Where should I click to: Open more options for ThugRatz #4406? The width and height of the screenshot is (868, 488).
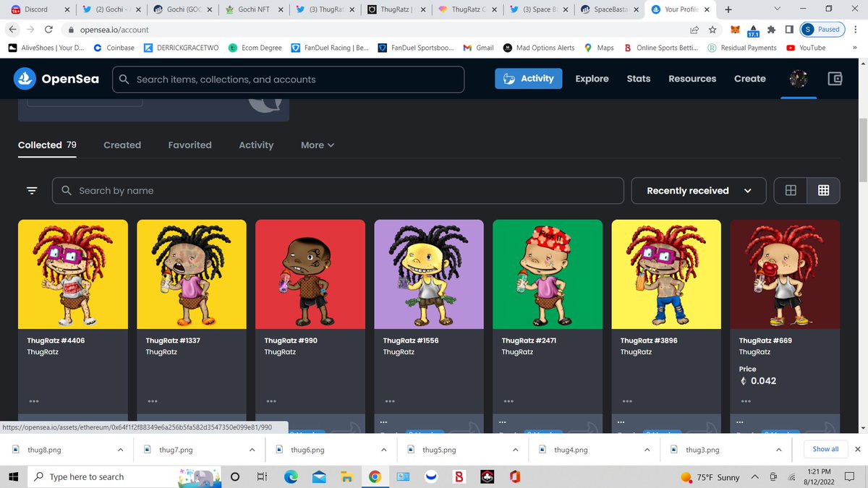34,401
